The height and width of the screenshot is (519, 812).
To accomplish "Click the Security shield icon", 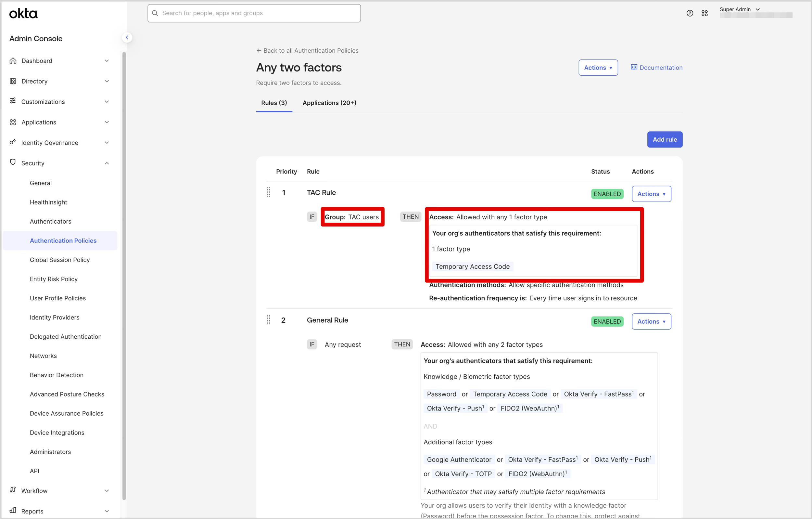I will pos(13,162).
